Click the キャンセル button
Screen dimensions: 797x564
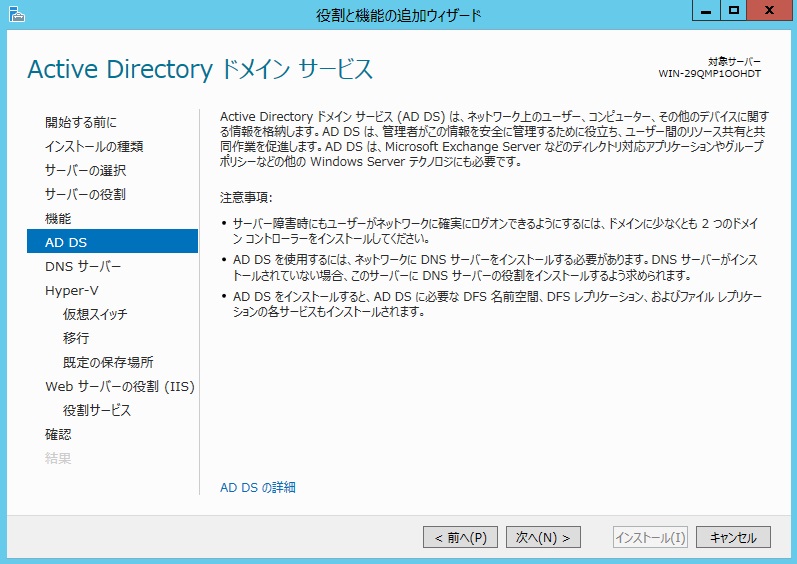click(733, 537)
